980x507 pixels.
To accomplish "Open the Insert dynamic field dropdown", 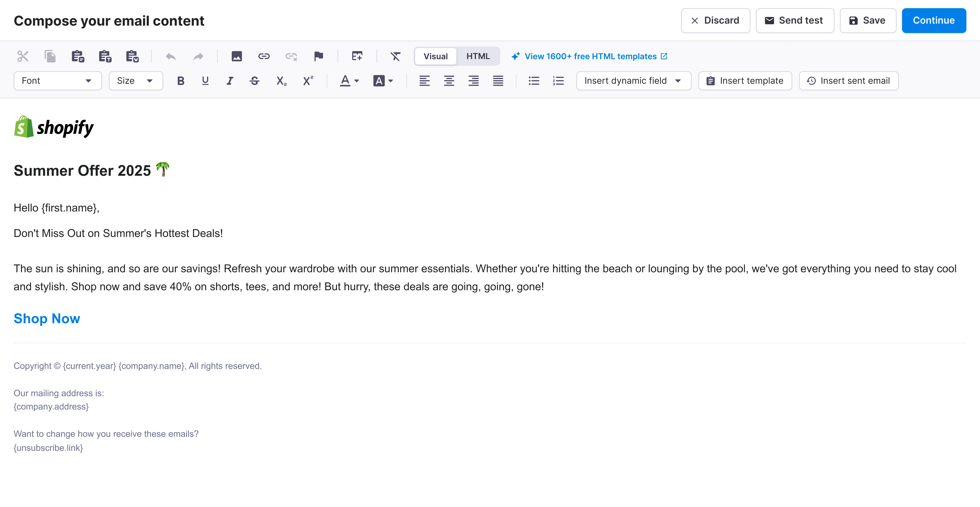I will [634, 81].
